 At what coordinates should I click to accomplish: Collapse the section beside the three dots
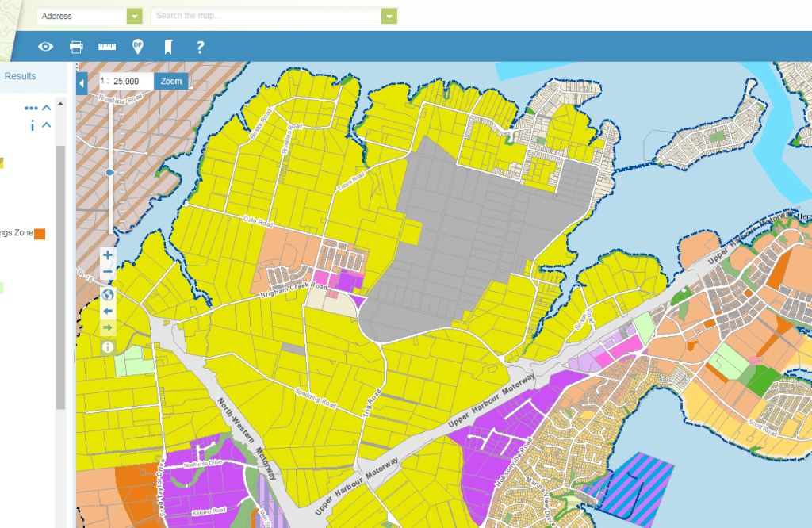pos(47,107)
